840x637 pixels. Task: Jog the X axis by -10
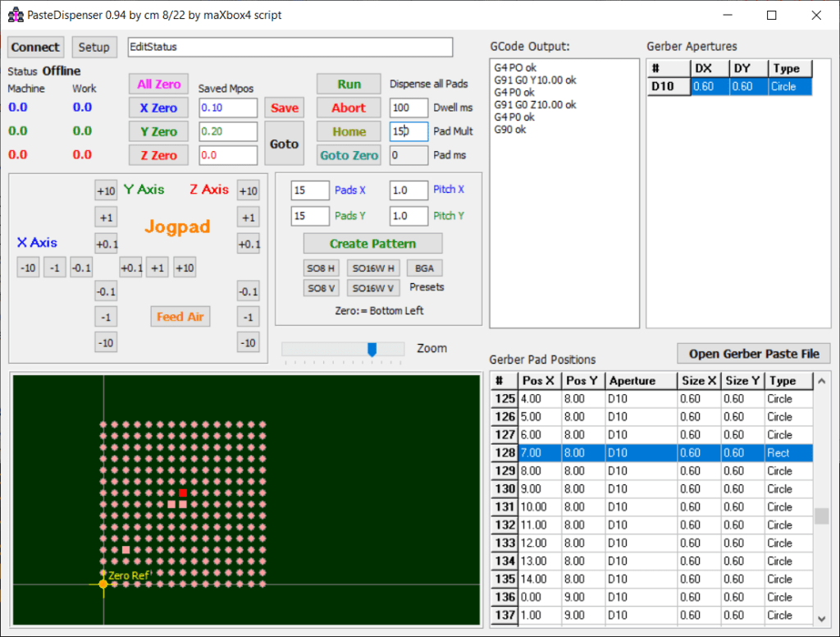tap(28, 268)
